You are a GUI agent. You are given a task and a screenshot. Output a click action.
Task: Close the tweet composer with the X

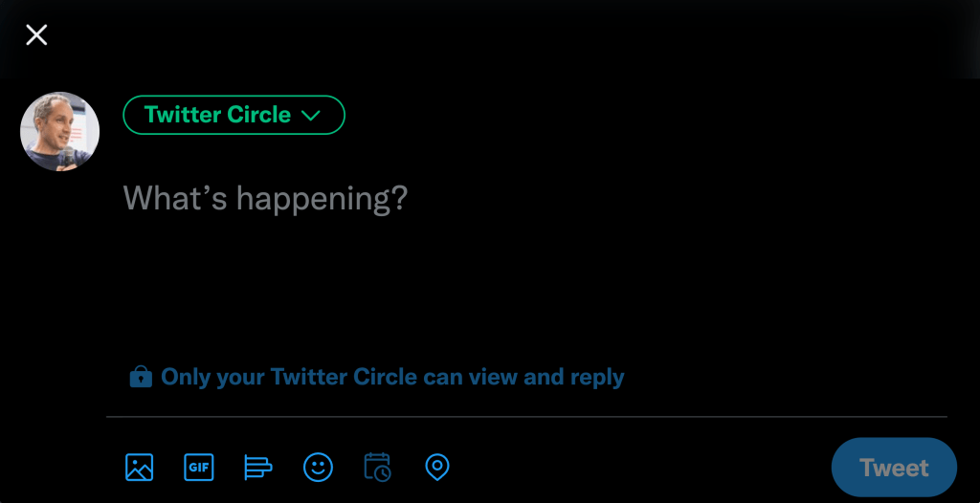pos(36,35)
